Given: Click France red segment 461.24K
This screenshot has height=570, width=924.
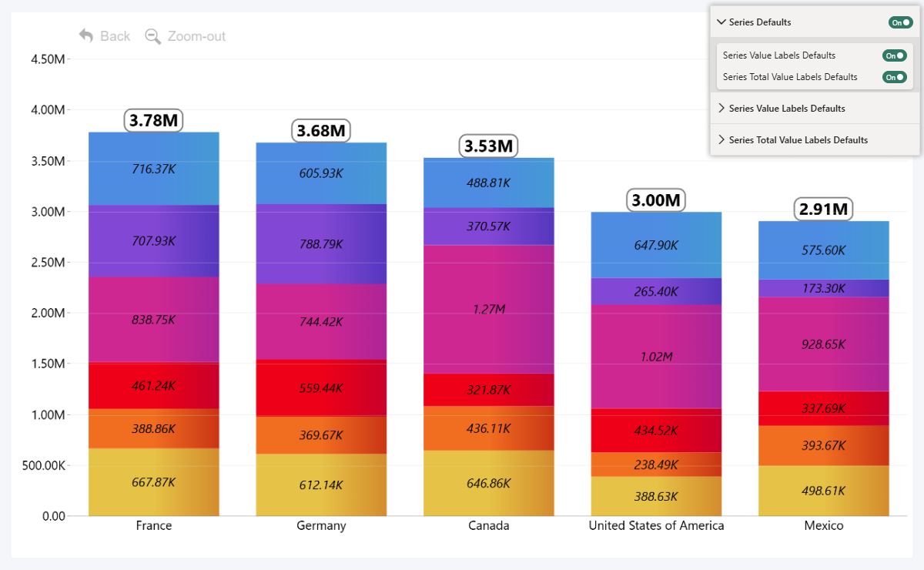Looking at the screenshot, I should click(154, 386).
